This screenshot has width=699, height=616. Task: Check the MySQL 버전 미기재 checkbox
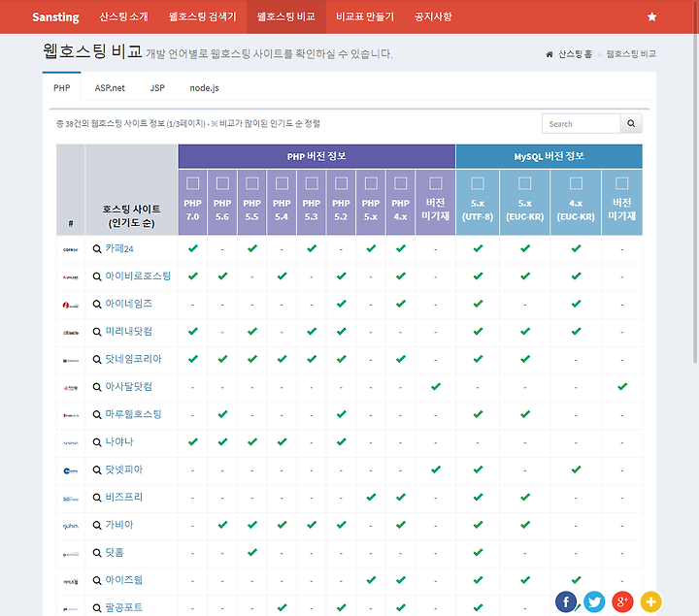(622, 183)
